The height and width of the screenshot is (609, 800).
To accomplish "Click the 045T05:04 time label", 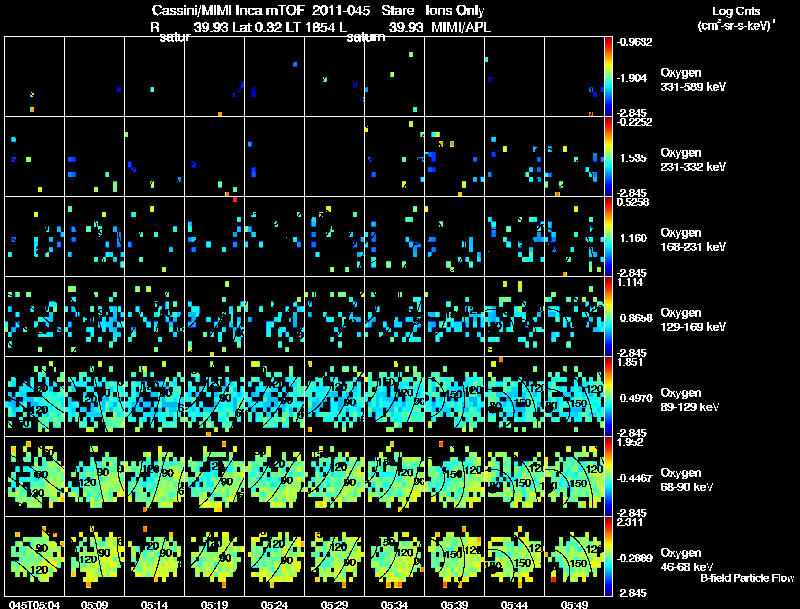I will (34, 605).
